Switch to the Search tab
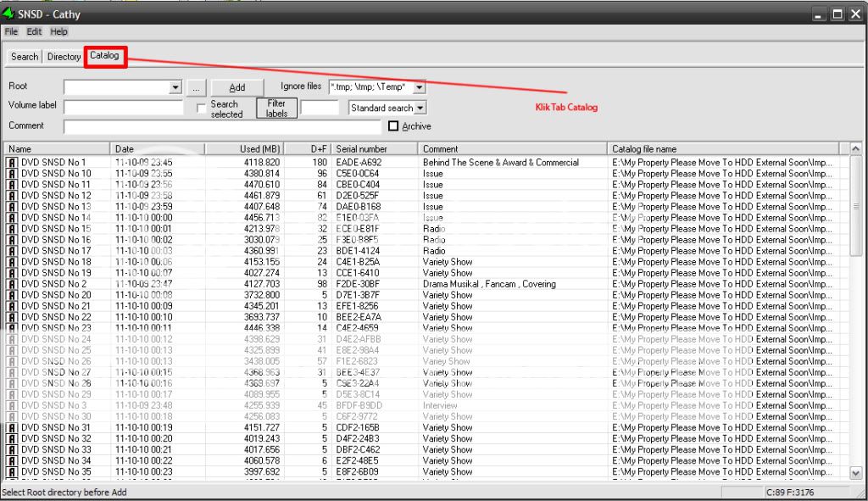Viewport: 868px width, 501px height. click(25, 57)
